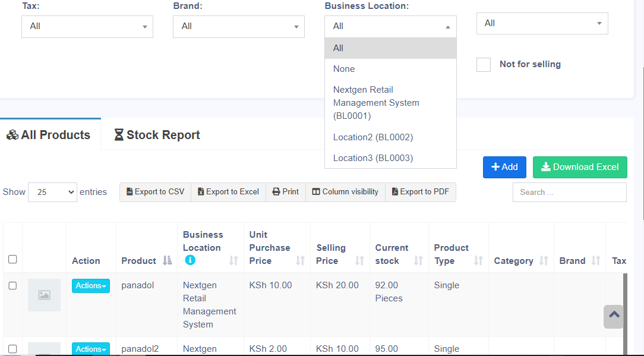Sort by Unit Purchase Price icon
The width and height of the screenshot is (644, 356).
coord(300,261)
